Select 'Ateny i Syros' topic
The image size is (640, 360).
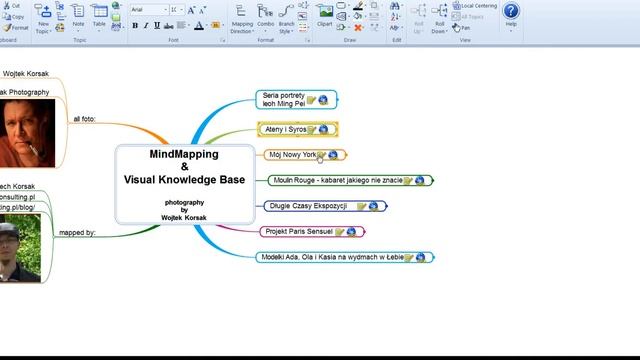tap(297, 129)
